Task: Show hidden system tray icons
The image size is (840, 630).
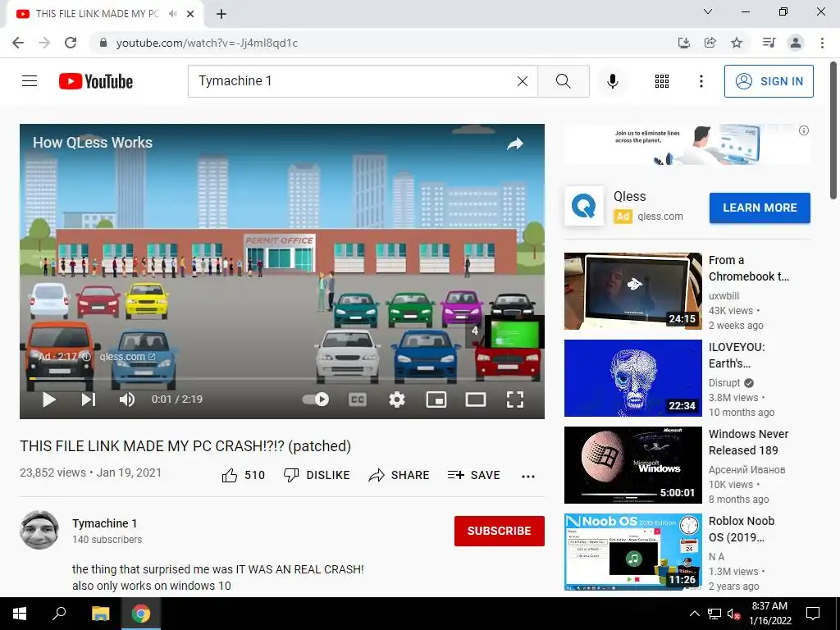Action: pyautogui.click(x=694, y=614)
